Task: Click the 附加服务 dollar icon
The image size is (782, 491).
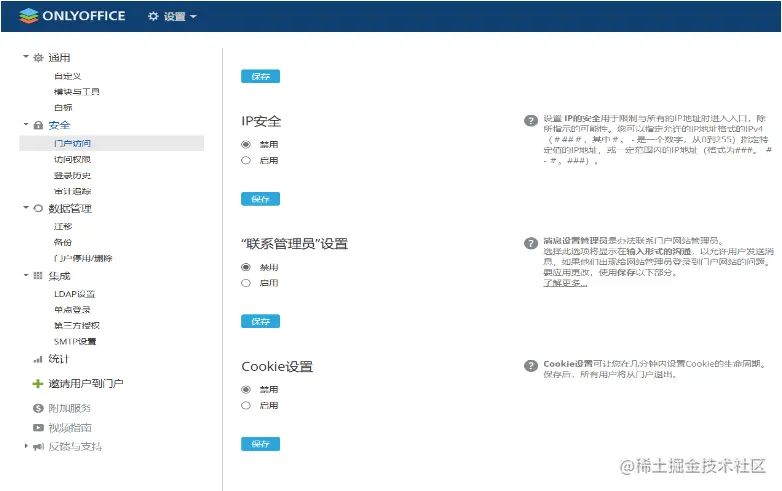Action: coord(38,408)
